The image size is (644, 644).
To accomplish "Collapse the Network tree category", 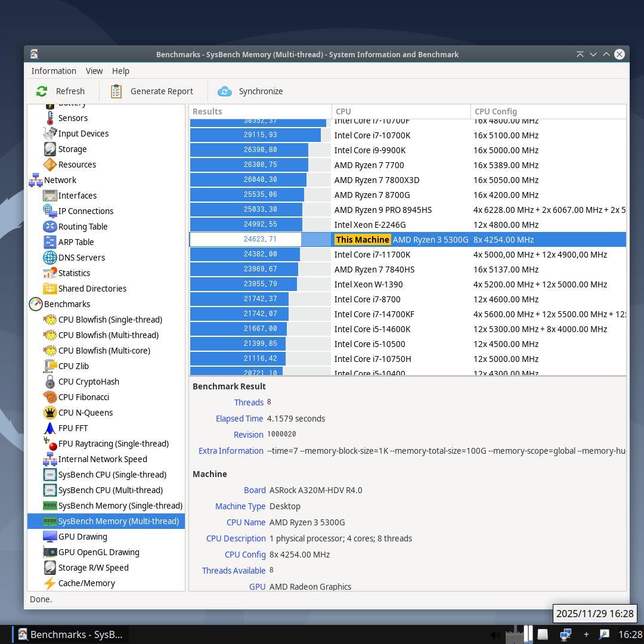I will (x=36, y=180).
